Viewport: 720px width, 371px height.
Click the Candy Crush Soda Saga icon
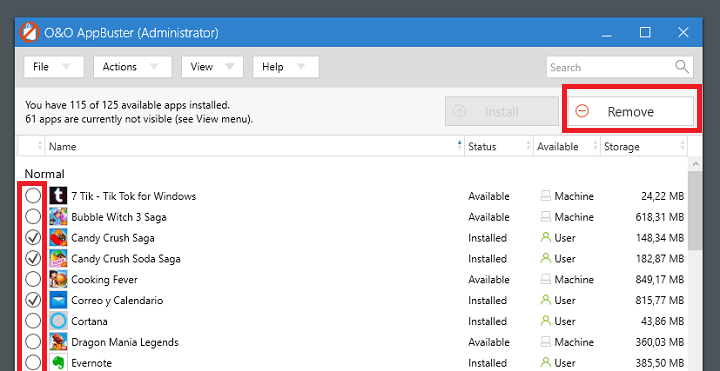pyautogui.click(x=58, y=259)
